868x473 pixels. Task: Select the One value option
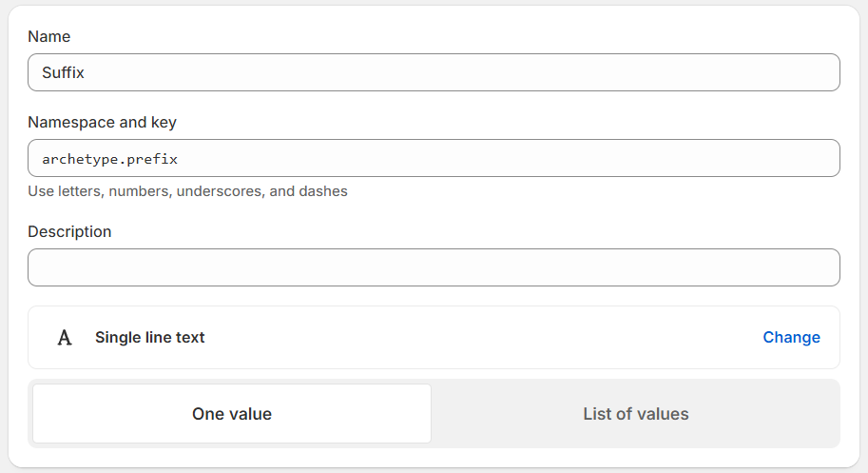pyautogui.click(x=232, y=414)
